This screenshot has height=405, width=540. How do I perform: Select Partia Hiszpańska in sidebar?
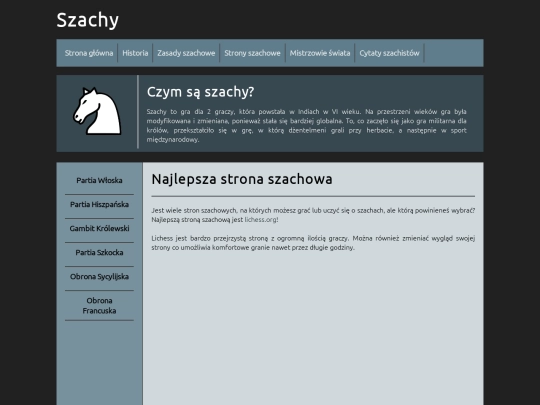[99, 205]
